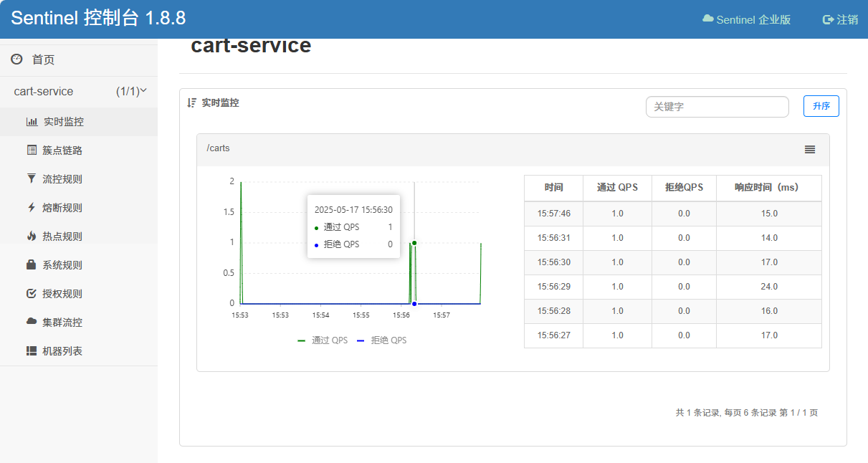Click the list icon beside 簇点链路
Image resolution: width=868 pixels, height=463 pixels.
coord(32,151)
